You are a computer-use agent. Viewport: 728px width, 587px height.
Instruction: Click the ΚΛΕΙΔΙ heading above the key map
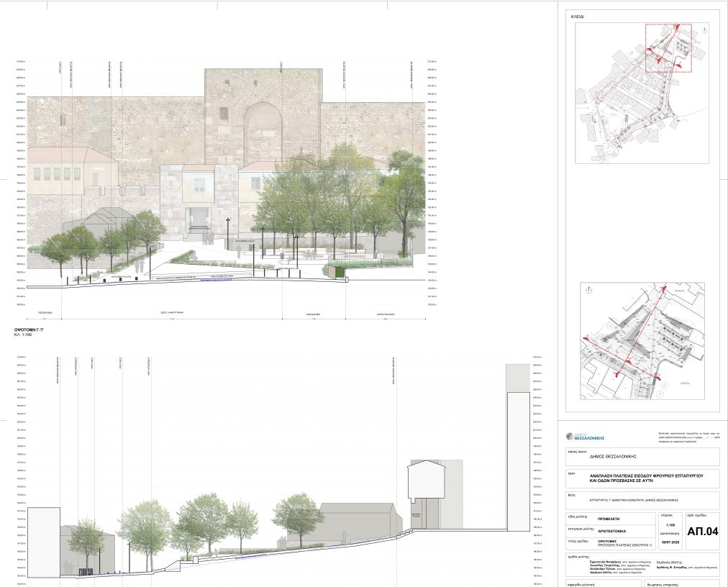coord(578,17)
